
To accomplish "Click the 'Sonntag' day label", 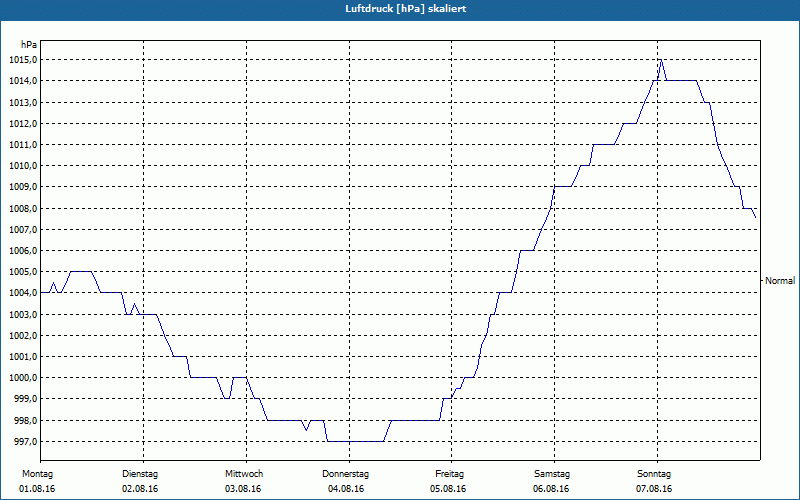I will coord(654,474).
